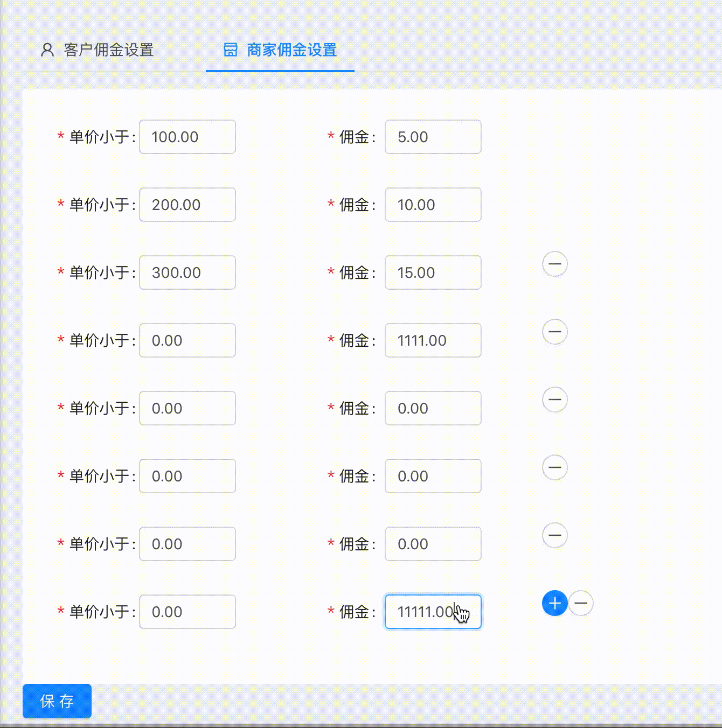The height and width of the screenshot is (728, 722).
Task: Select the 佣金 input containing 11111.00
Action: [x=433, y=612]
